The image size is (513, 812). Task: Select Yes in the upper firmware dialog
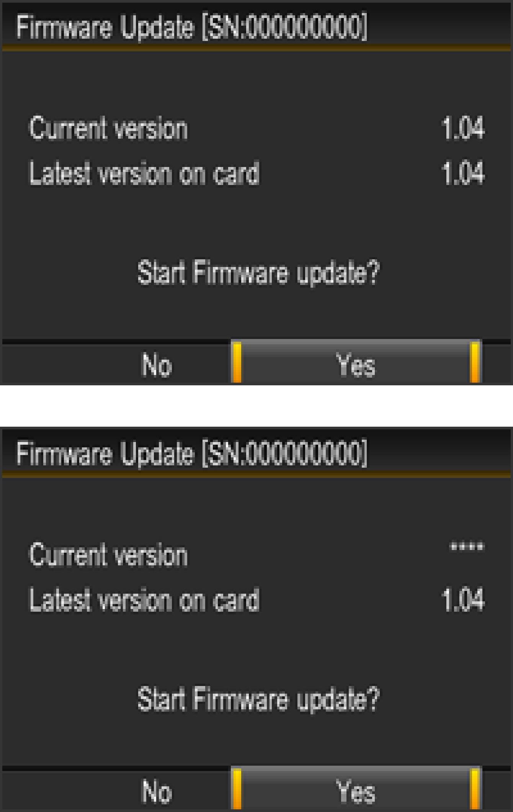pos(356,362)
